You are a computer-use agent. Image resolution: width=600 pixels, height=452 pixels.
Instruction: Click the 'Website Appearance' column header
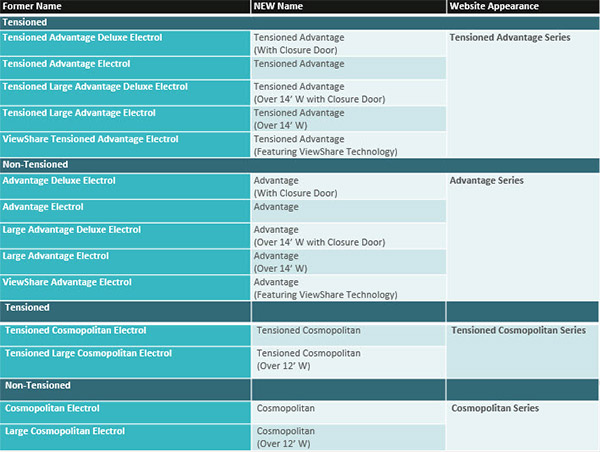tap(523, 7)
